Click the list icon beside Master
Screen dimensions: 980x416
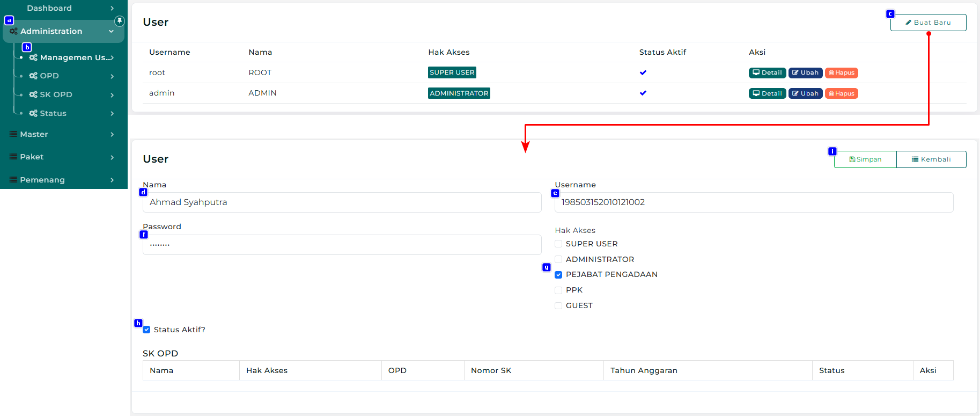(13, 134)
